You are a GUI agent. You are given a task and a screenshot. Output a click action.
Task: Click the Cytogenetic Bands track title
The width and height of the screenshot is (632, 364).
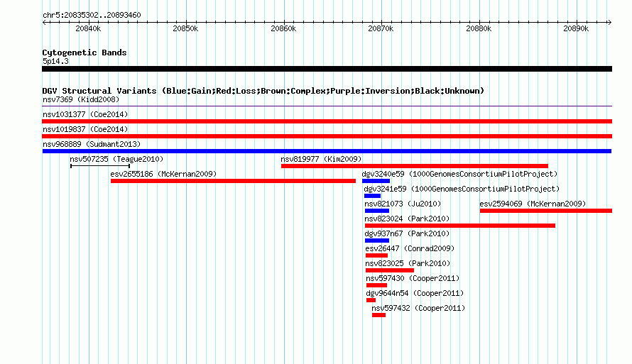(x=85, y=53)
